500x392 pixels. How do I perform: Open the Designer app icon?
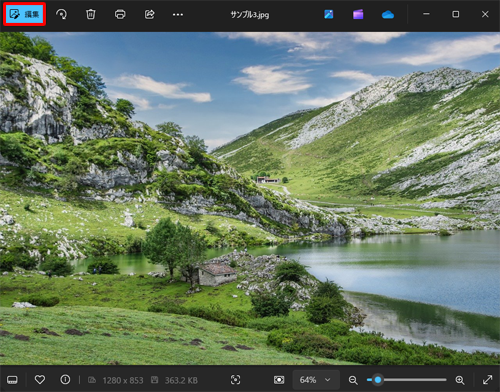coord(329,14)
